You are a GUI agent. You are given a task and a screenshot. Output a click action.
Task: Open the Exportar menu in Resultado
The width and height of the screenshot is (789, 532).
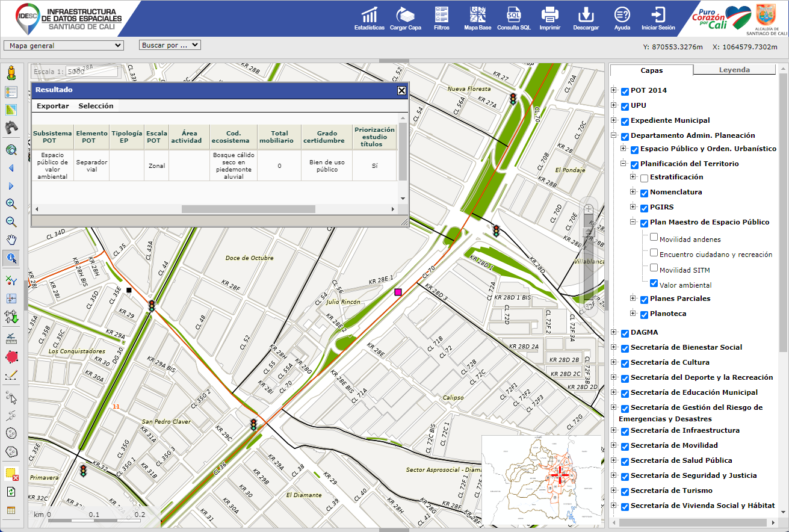[x=53, y=106]
